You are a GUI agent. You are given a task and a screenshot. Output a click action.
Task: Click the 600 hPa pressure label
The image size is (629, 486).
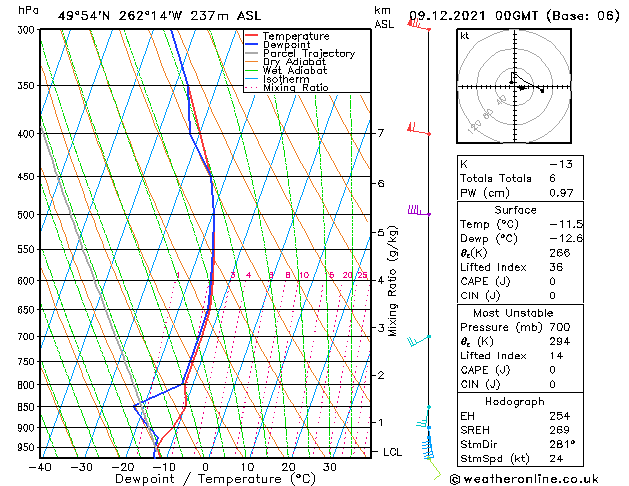click(x=28, y=281)
